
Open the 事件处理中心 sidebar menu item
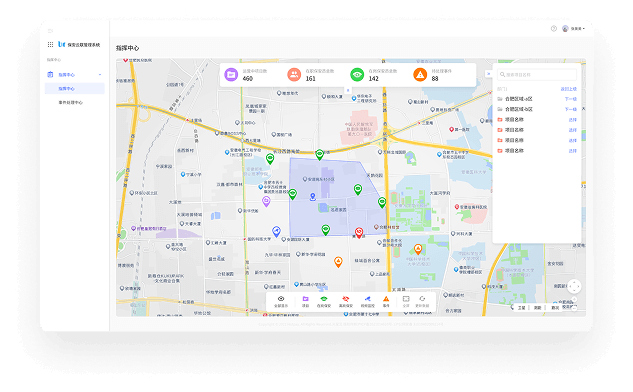(71, 103)
